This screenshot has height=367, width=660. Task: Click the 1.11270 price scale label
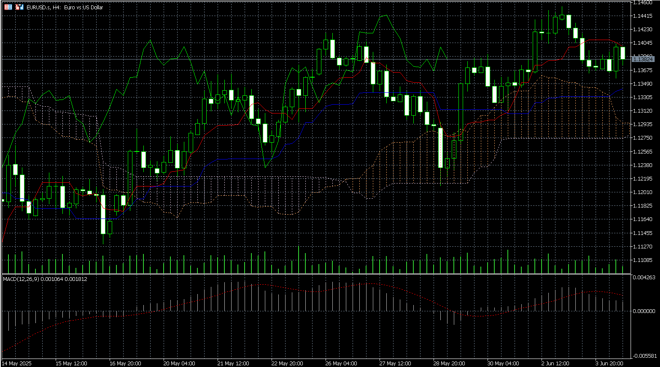tap(642, 247)
